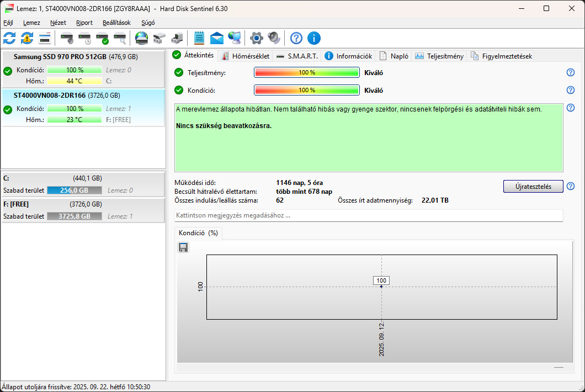The image size is (585, 392).
Task: Open the Nézet menu
Action: pos(58,23)
